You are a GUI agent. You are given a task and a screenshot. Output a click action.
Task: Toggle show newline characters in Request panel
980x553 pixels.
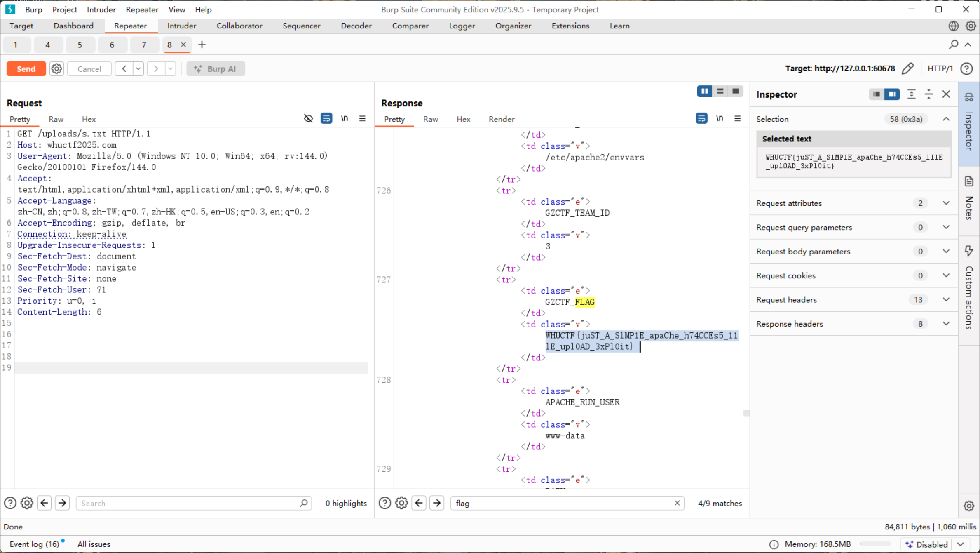click(x=345, y=119)
